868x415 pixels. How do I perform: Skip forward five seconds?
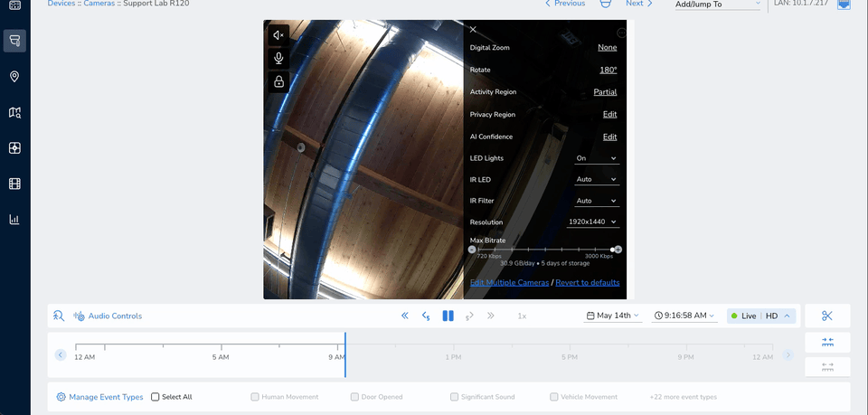[x=469, y=316]
